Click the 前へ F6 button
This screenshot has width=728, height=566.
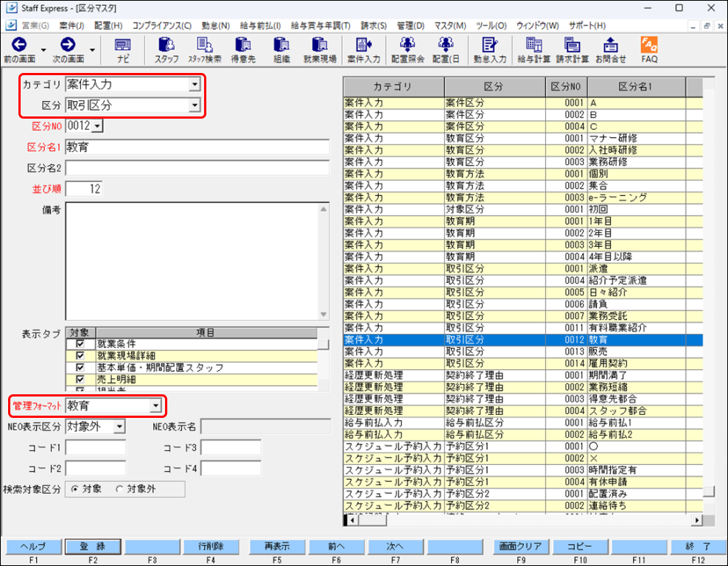[x=337, y=547]
